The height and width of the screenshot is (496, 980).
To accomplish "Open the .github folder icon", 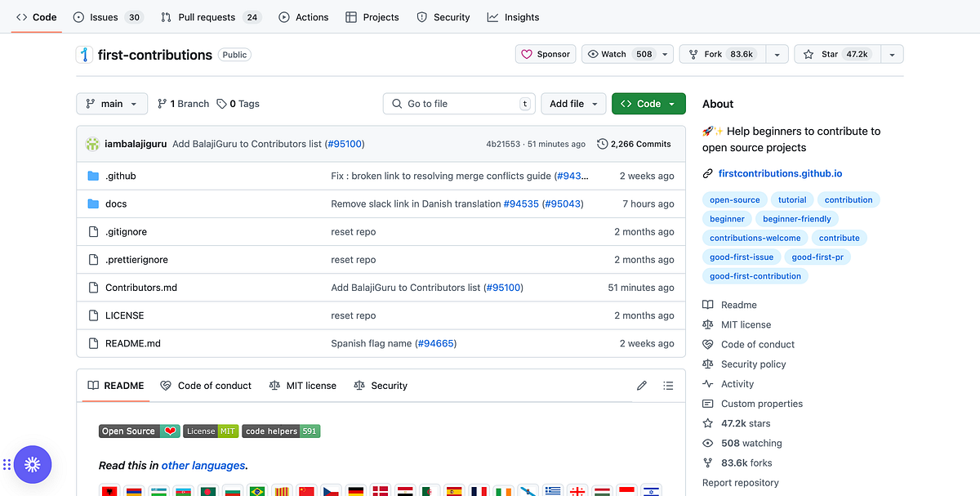I will [94, 175].
